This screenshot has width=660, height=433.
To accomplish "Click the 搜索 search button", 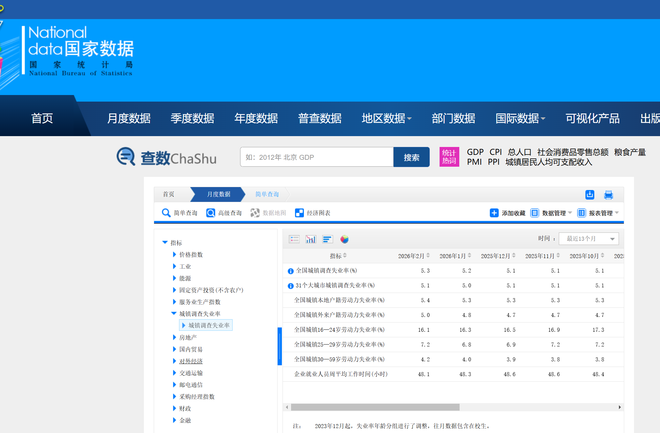I will [x=411, y=157].
